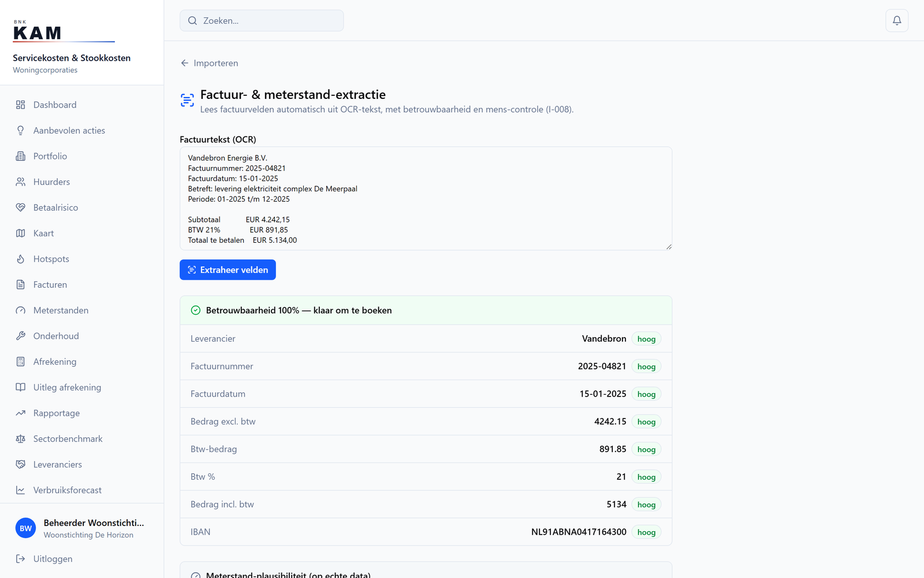
Task: Click the Hotspots flame icon
Action: point(21,259)
